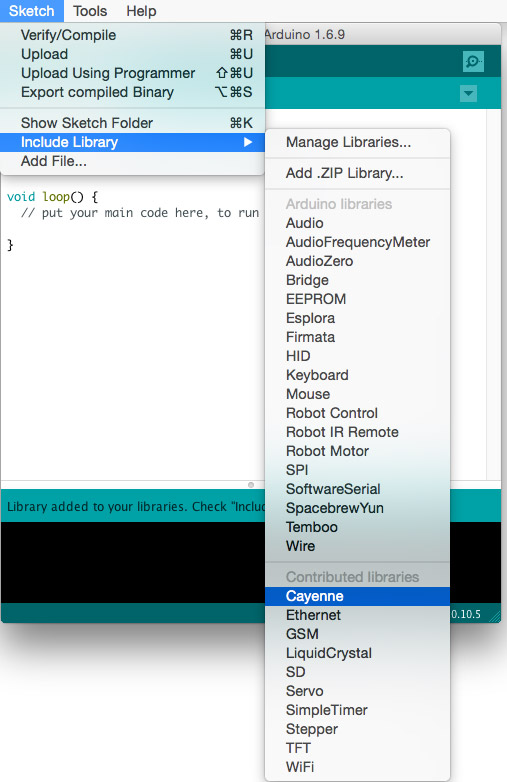The width and height of the screenshot is (507, 782).
Task: Open the Tools menu
Action: 90,10
